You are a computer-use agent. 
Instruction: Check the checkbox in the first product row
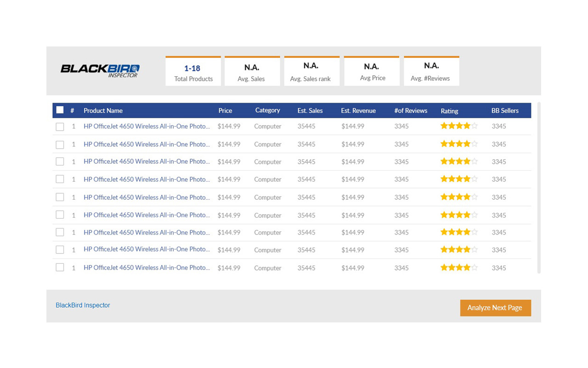pyautogui.click(x=60, y=126)
